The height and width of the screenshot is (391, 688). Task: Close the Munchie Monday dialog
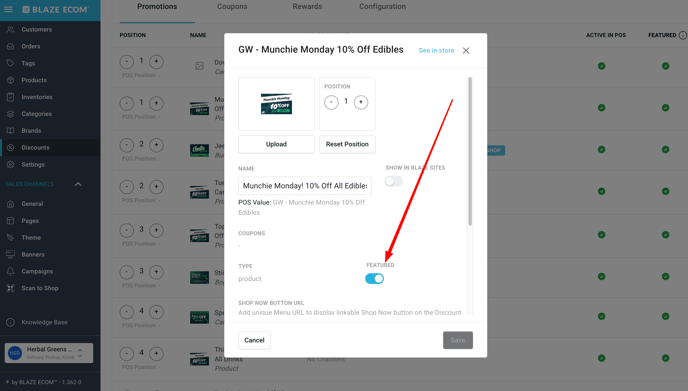pos(466,50)
